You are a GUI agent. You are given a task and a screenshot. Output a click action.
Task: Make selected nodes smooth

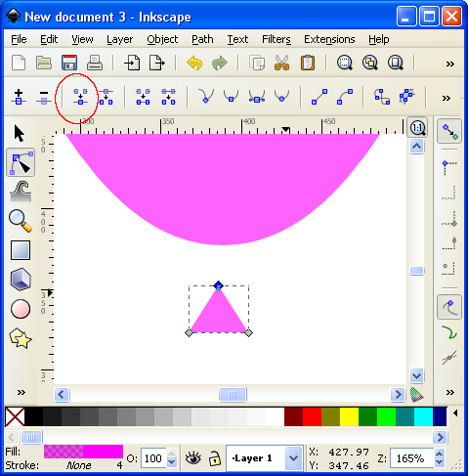(231, 96)
